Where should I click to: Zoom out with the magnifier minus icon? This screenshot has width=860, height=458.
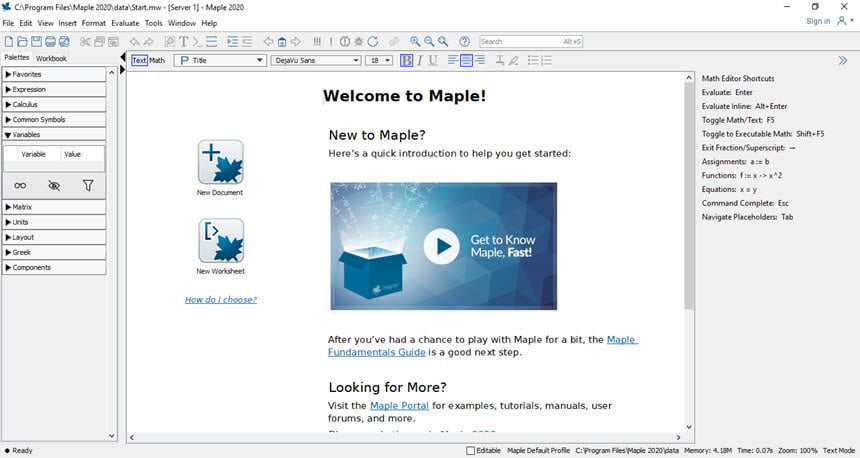429,42
